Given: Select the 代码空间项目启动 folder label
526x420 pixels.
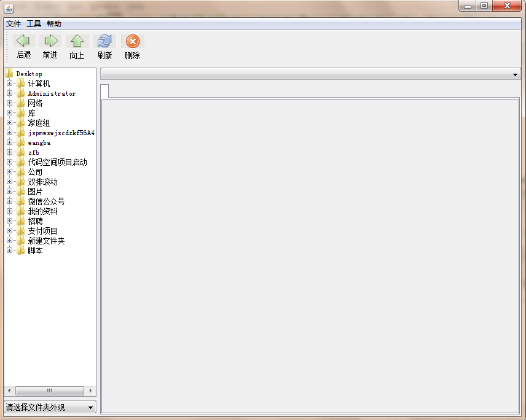Looking at the screenshot, I should [x=57, y=162].
